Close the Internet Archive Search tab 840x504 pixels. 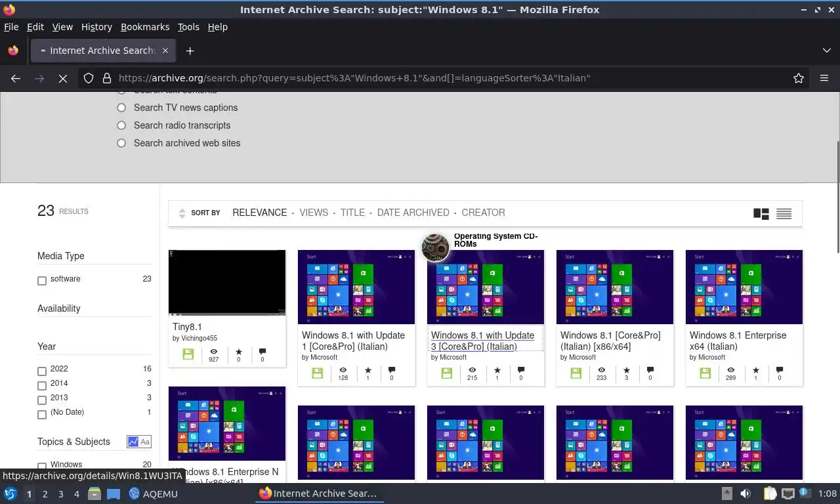coord(165,51)
